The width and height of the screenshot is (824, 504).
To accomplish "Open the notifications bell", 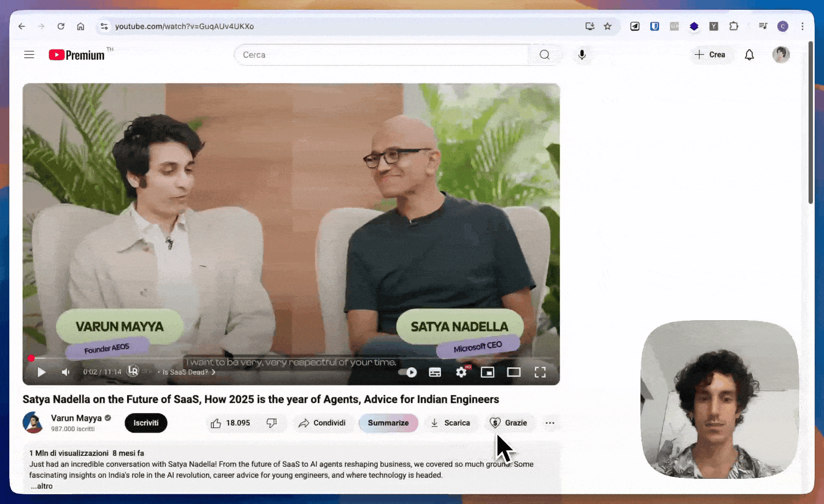I will [x=749, y=55].
